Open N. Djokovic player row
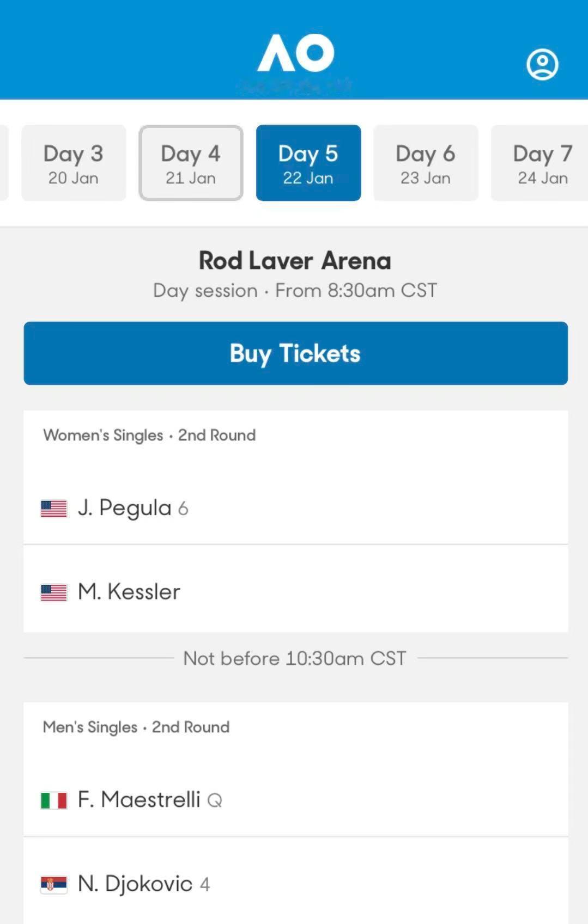 click(295, 883)
